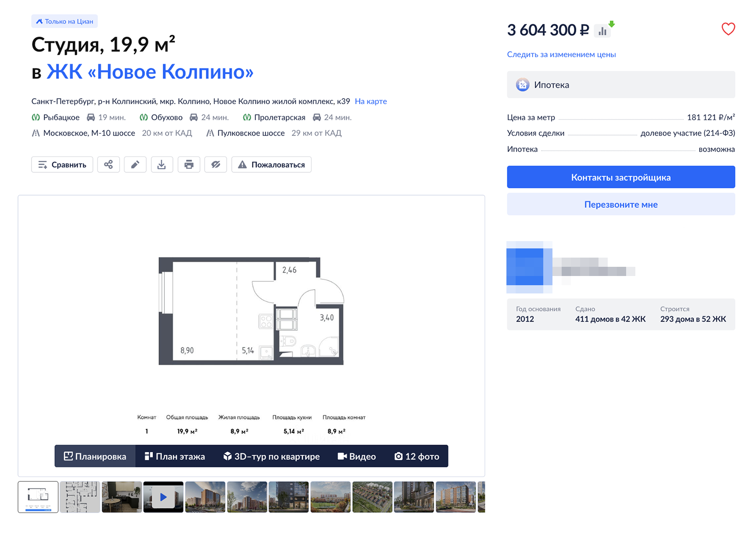Click the Только на Циан badge
Image resolution: width=756 pixels, height=537 pixels.
[64, 21]
